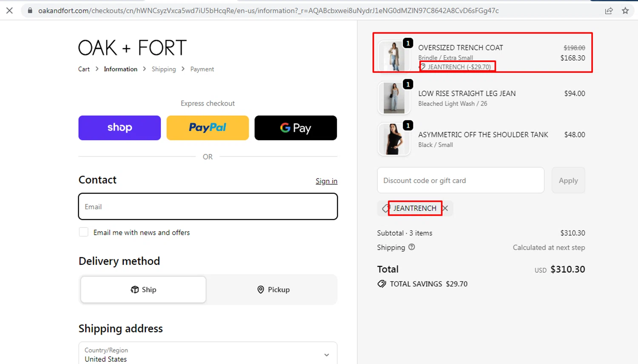Click the Low Rise Straight Leg Jean thumbnail
638x364 pixels.
(x=394, y=98)
